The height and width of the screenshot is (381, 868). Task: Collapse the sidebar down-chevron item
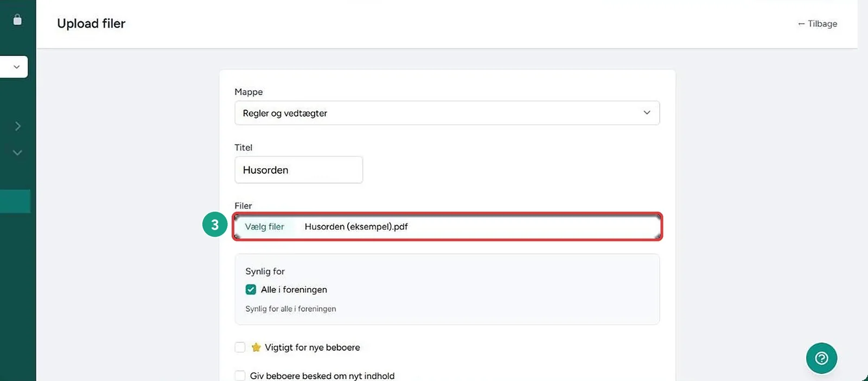click(x=17, y=153)
